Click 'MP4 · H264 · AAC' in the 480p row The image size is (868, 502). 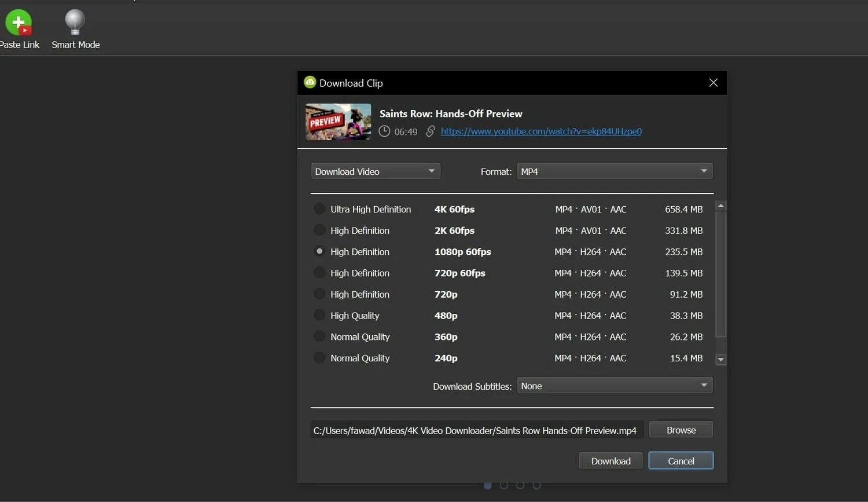click(x=590, y=316)
